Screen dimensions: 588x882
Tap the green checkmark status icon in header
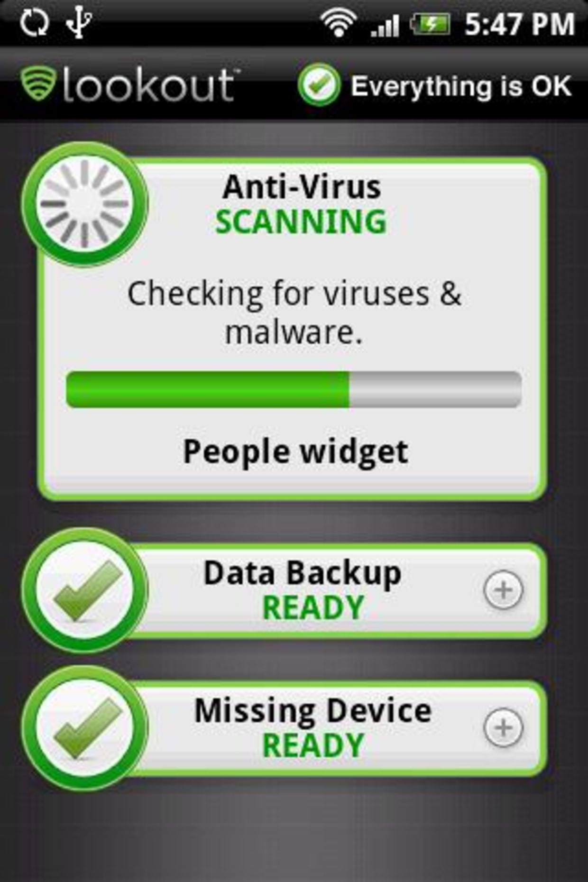tap(319, 85)
